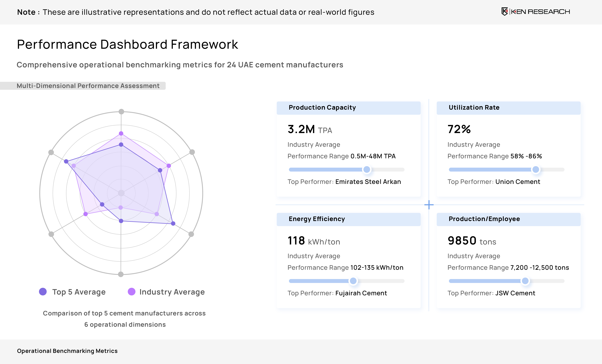Screen dimensions: 602x364
Task: Click the Utilization Rate slider handle
Action: coord(535,169)
